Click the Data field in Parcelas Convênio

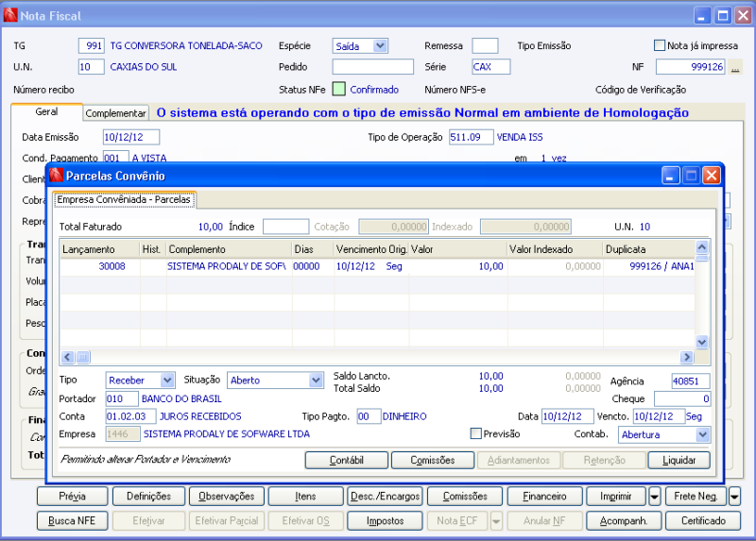coord(568,416)
